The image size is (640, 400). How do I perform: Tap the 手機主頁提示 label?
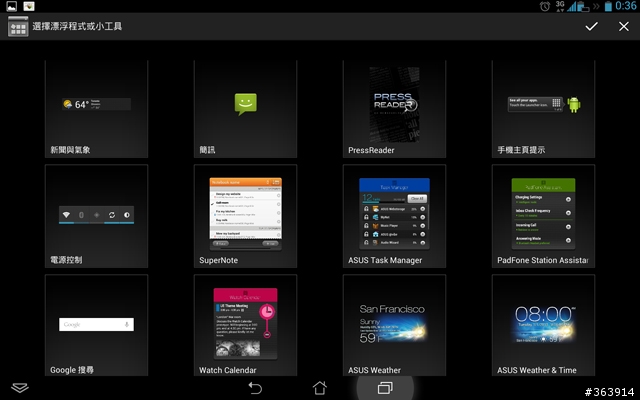(521, 150)
